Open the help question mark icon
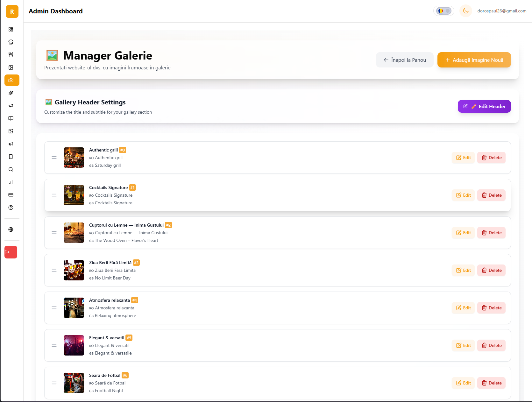 click(11, 208)
